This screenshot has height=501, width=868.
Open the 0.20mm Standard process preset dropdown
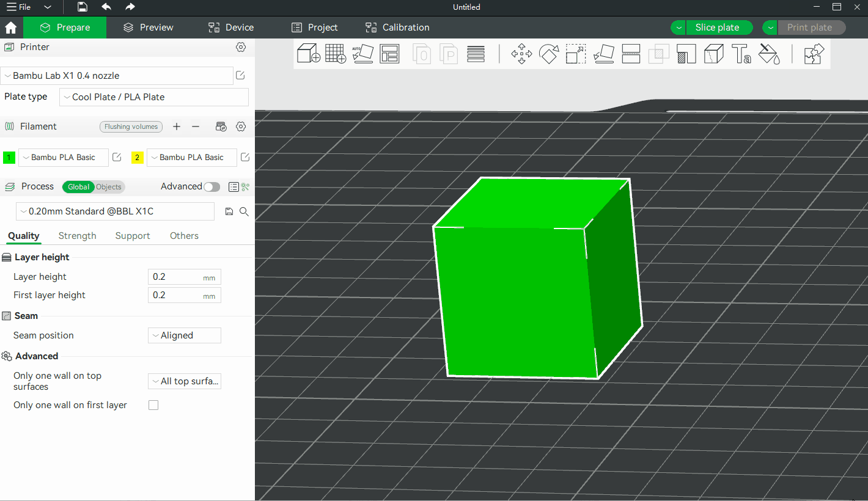[x=115, y=211]
